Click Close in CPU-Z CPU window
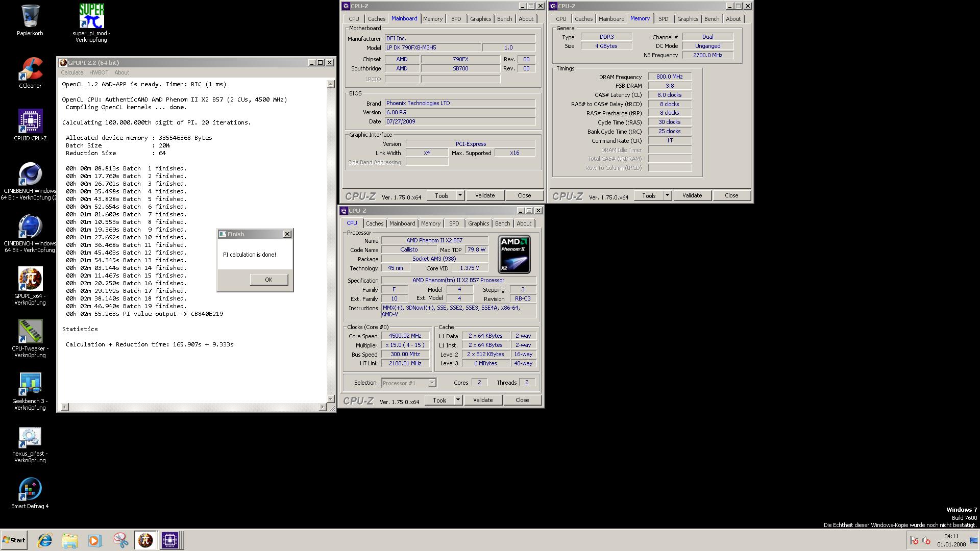 [522, 400]
